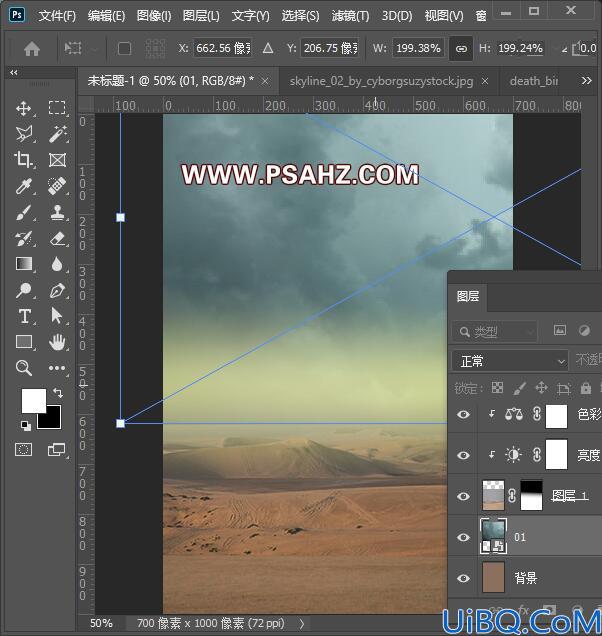The image size is (602, 636).
Task: Select the Spot Healing Brush tool
Action: 57,186
